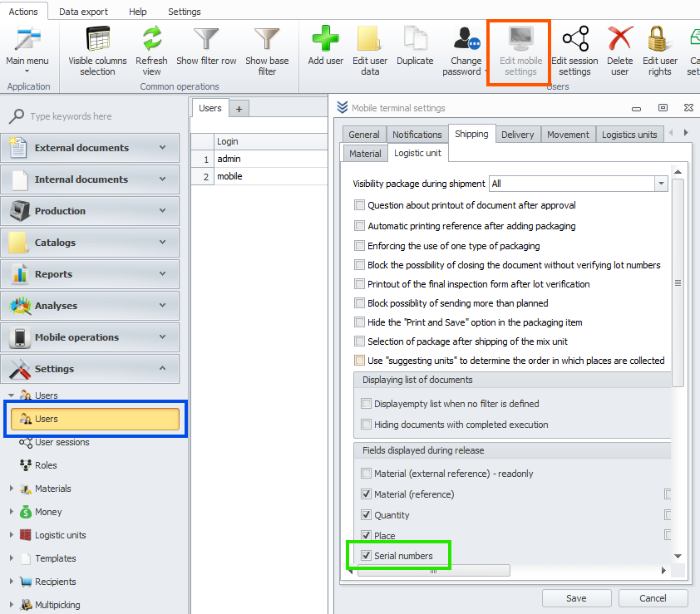Switch to the Notifications tab
Screen dimensions: 700x614
click(x=417, y=135)
